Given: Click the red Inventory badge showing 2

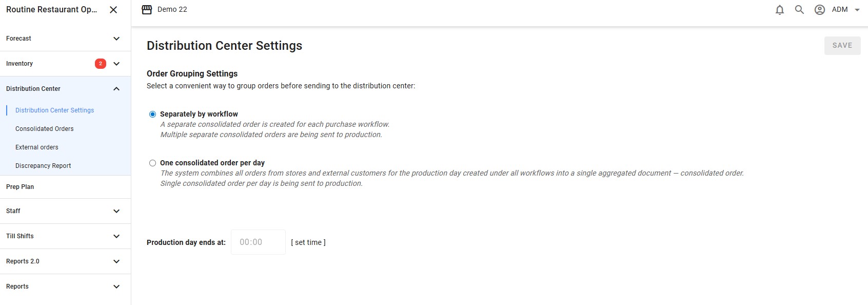Looking at the screenshot, I should tap(101, 64).
